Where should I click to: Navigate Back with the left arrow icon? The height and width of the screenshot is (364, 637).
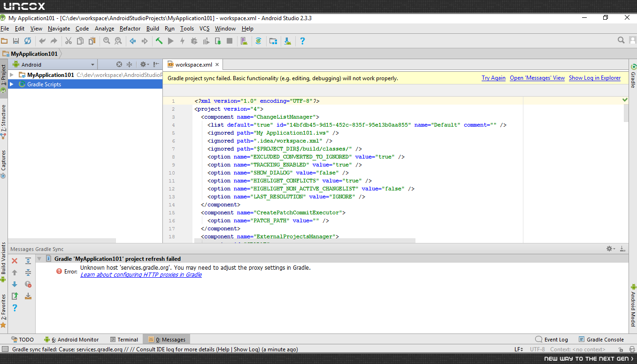pyautogui.click(x=133, y=41)
